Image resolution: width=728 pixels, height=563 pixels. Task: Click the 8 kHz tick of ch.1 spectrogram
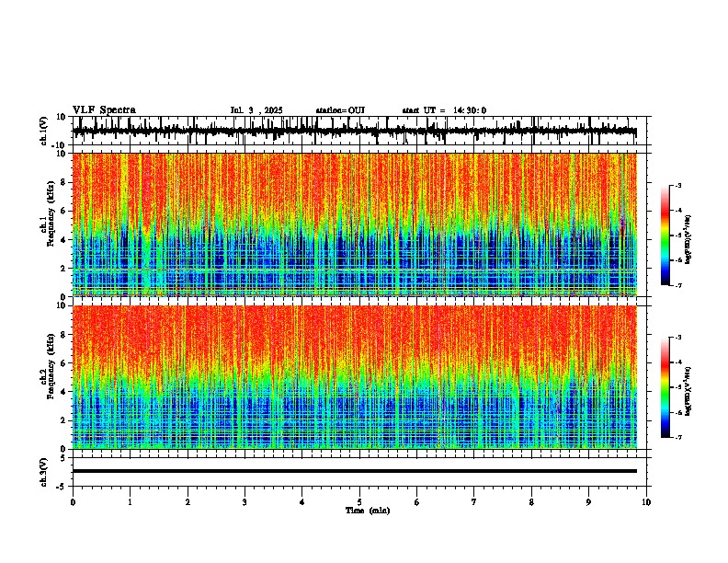click(63, 182)
